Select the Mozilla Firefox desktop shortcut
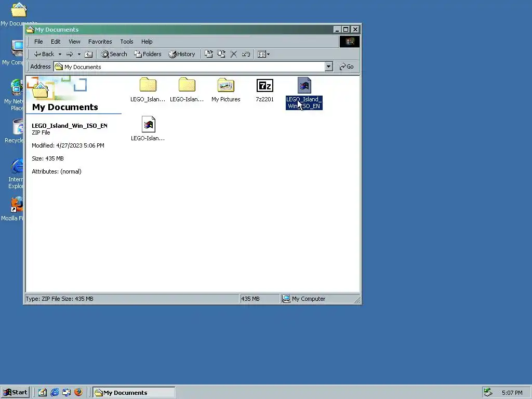Screen dimensions: 532x399 (14, 209)
